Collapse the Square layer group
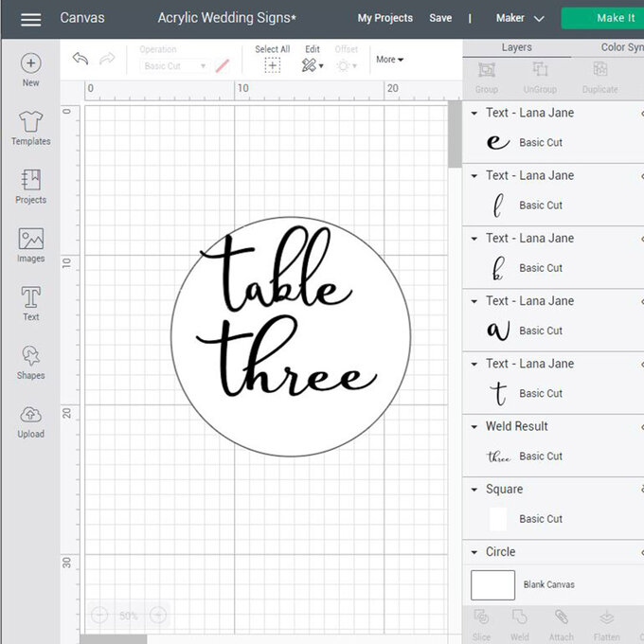 [474, 490]
